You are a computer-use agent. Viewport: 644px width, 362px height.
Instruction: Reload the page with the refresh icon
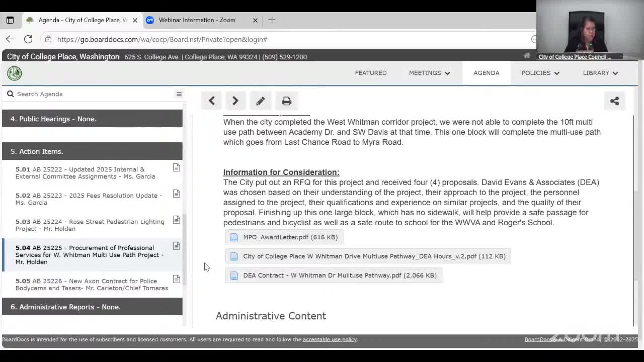click(28, 39)
